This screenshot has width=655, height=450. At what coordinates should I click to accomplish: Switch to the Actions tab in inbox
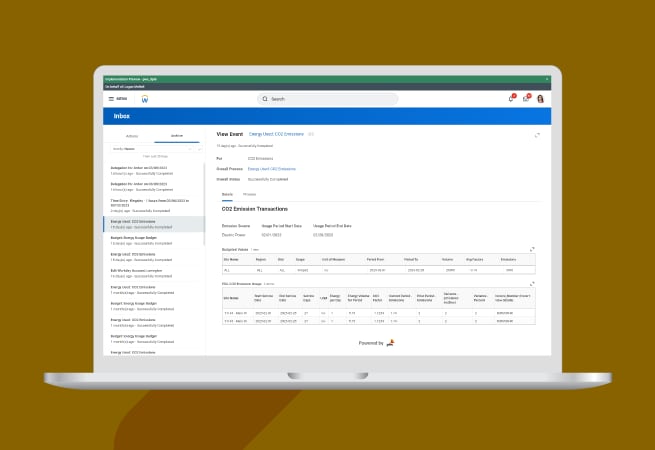click(131, 134)
